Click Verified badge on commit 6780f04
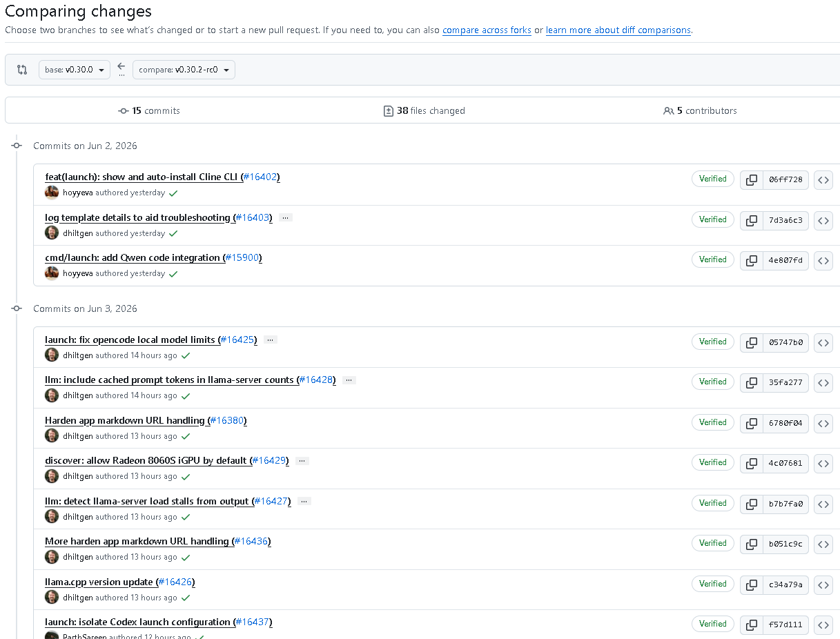This screenshot has height=639, width=840. pyautogui.click(x=713, y=422)
